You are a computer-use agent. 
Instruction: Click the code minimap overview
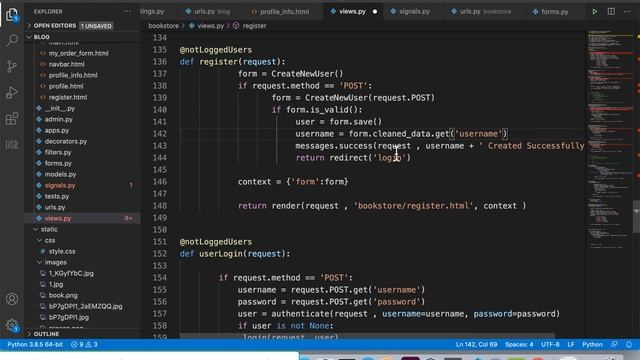coord(610,139)
